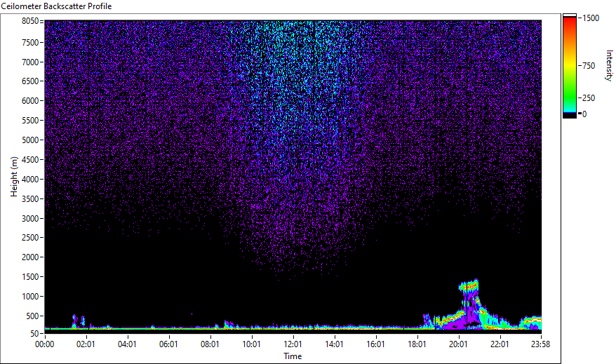
Task: Click the 2000 height axis value
Action: click(x=30, y=257)
